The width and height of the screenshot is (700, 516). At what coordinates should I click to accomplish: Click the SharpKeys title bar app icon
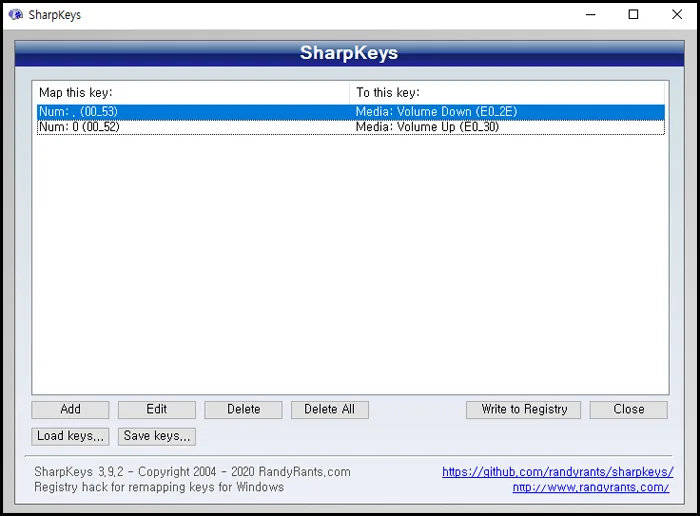16,15
